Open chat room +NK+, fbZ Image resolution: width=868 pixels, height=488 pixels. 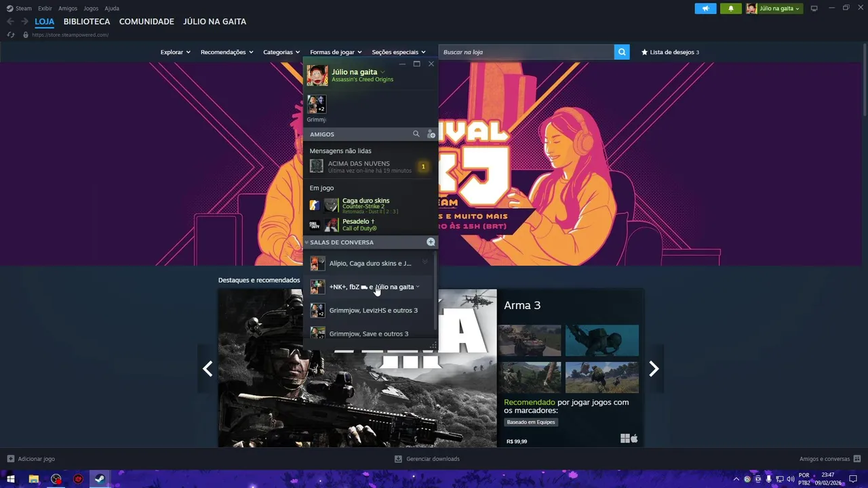pos(367,287)
